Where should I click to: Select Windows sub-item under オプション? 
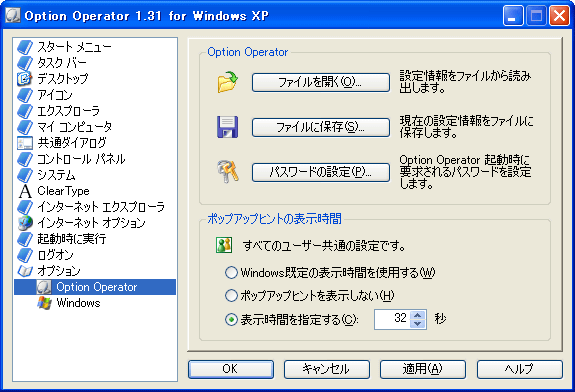pos(78,303)
